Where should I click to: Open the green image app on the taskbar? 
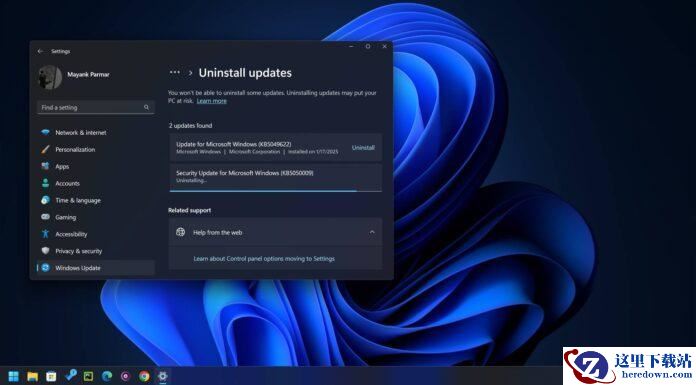[88, 376]
